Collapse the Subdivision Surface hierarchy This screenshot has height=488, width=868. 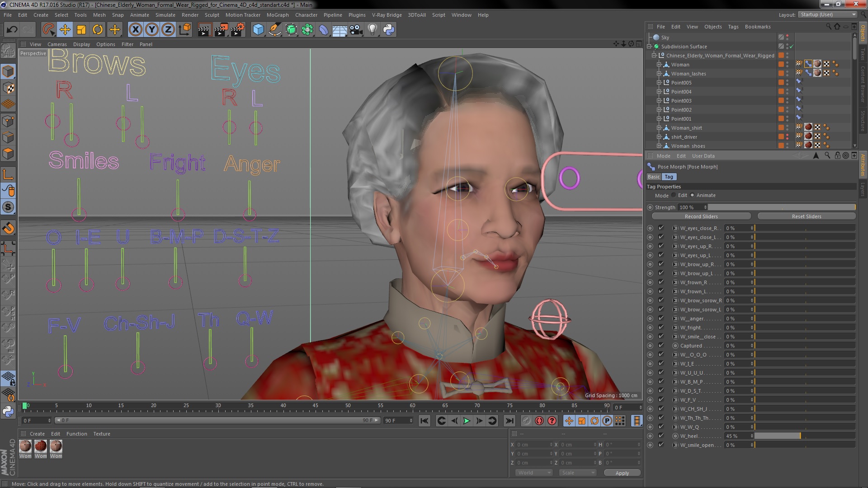649,47
